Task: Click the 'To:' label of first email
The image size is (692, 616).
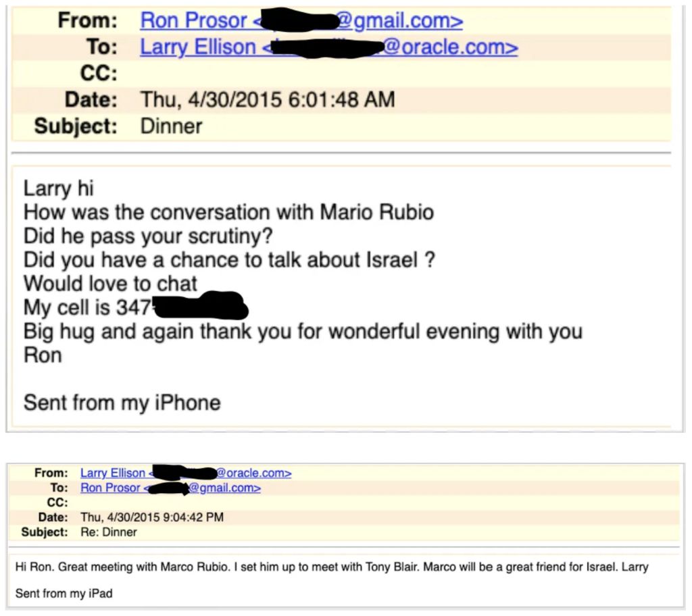Action: point(102,47)
